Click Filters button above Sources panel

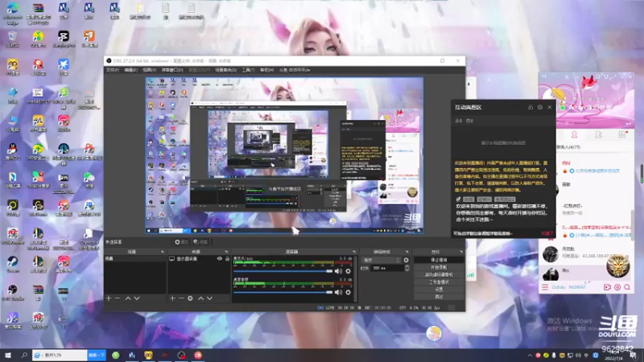pos(200,242)
